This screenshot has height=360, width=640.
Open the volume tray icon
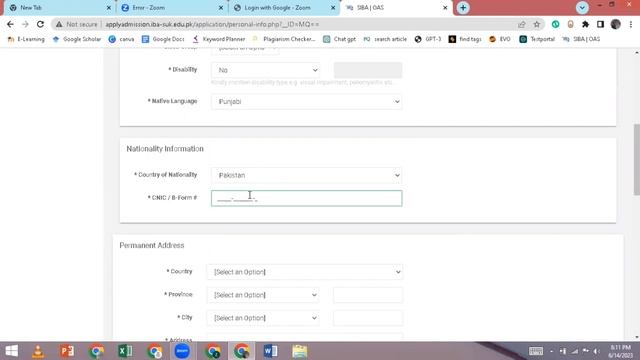(597, 351)
